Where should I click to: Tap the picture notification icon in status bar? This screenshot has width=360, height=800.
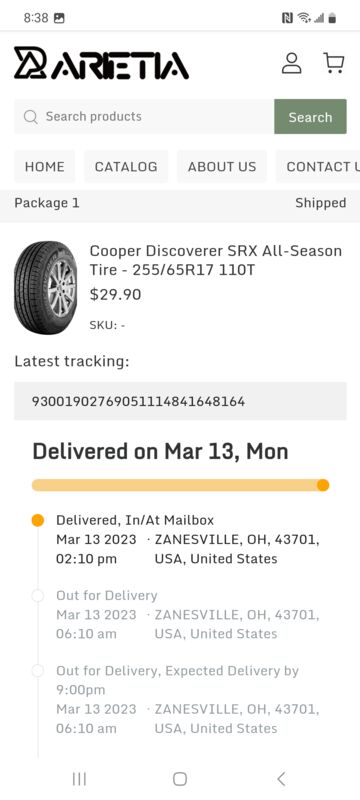[59, 18]
